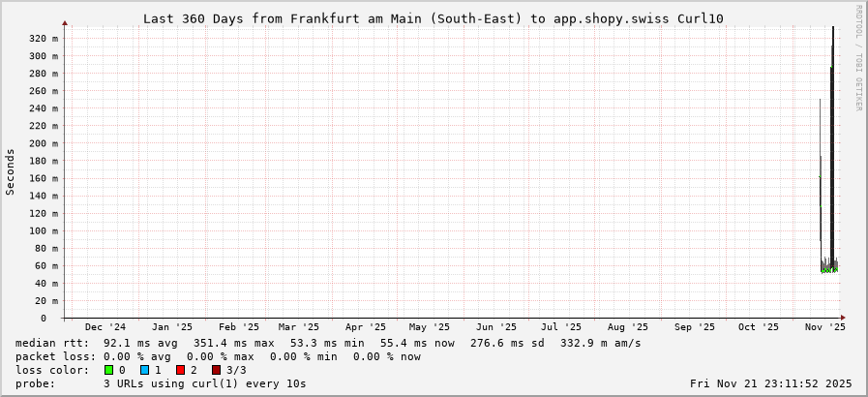This screenshot has height=397, width=868.
Task: Click the 100 m y-axis label
Action: (x=43, y=230)
